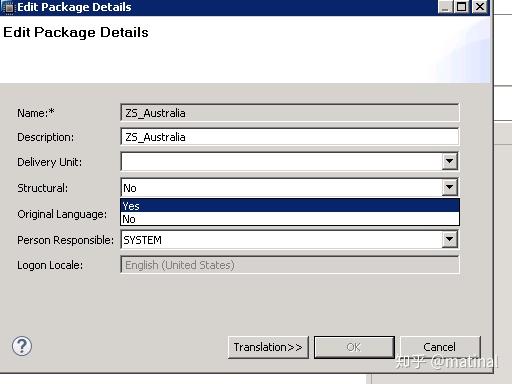The image size is (512, 384).
Task: Click the Edit Package Details heading
Action: coord(76,32)
